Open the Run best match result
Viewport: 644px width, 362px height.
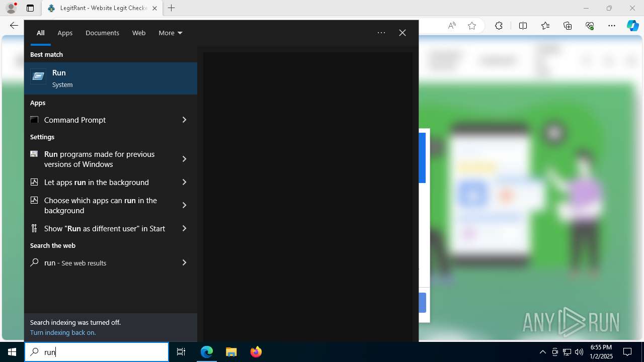point(111,78)
